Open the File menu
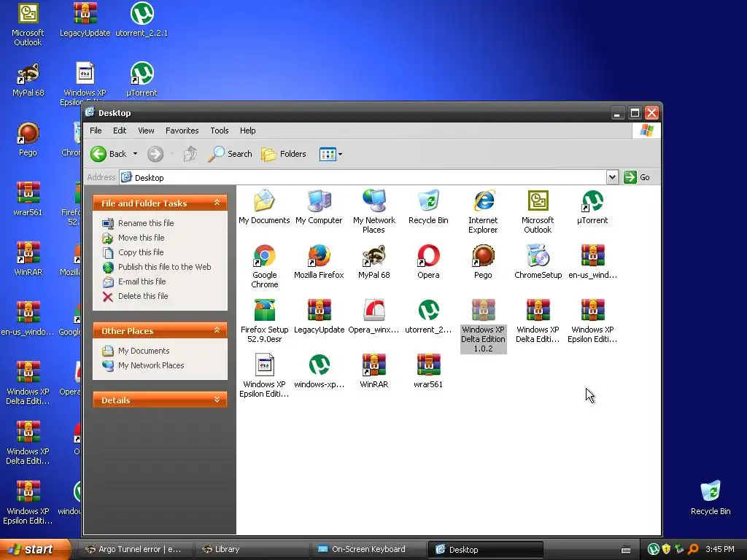The image size is (747, 560). [x=96, y=131]
